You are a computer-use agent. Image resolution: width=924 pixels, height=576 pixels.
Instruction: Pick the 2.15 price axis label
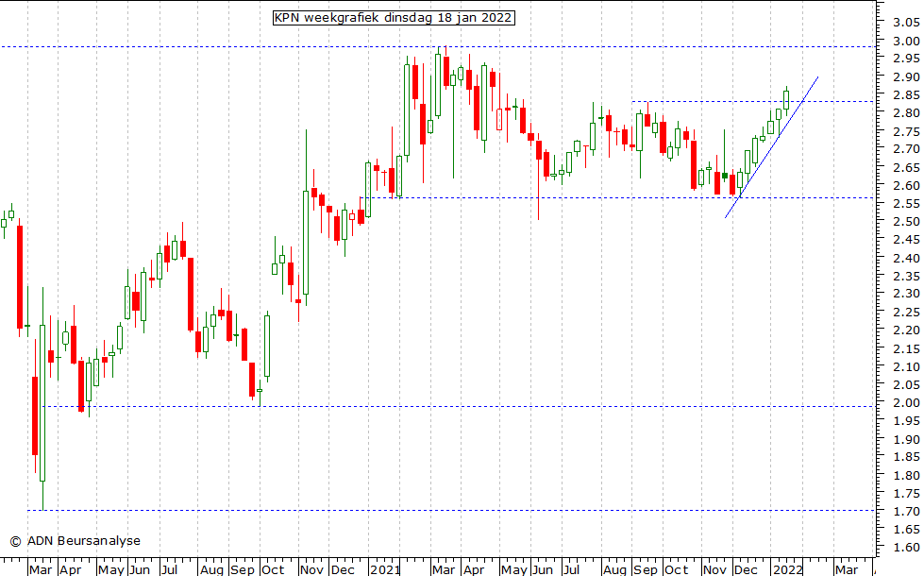click(x=906, y=348)
